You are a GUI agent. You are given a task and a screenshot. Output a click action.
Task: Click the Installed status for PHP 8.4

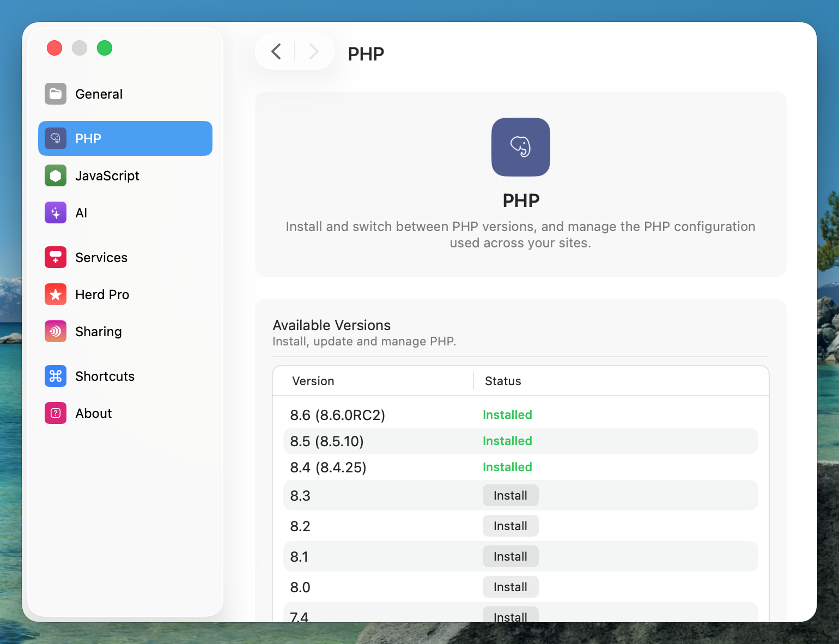coord(507,467)
